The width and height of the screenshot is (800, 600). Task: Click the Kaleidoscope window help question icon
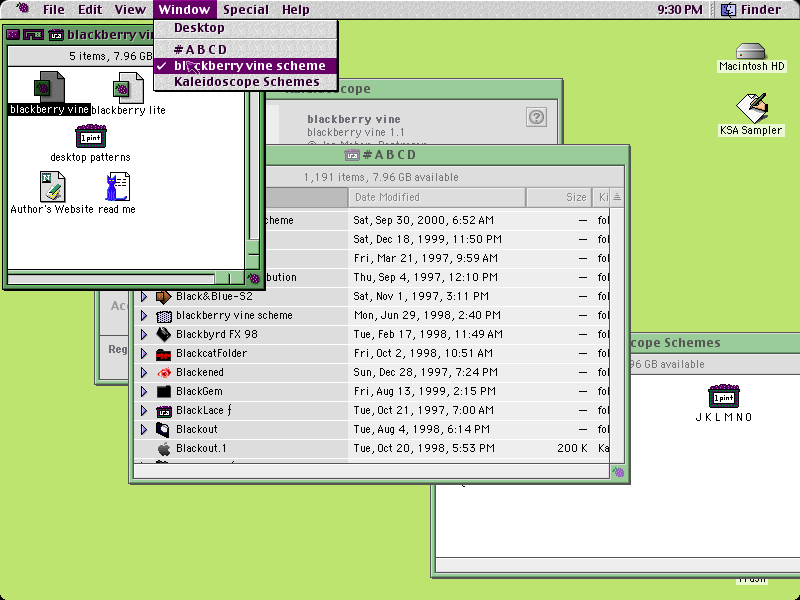pyautogui.click(x=536, y=117)
